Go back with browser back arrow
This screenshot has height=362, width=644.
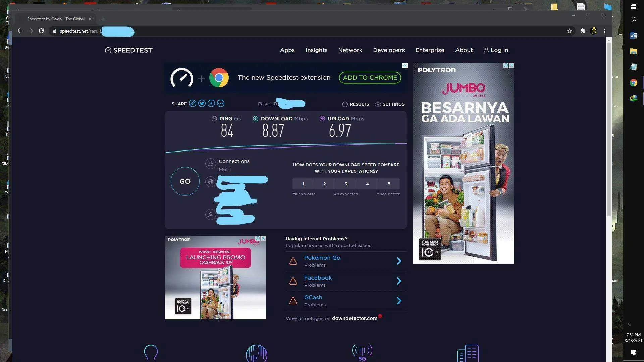point(20,31)
